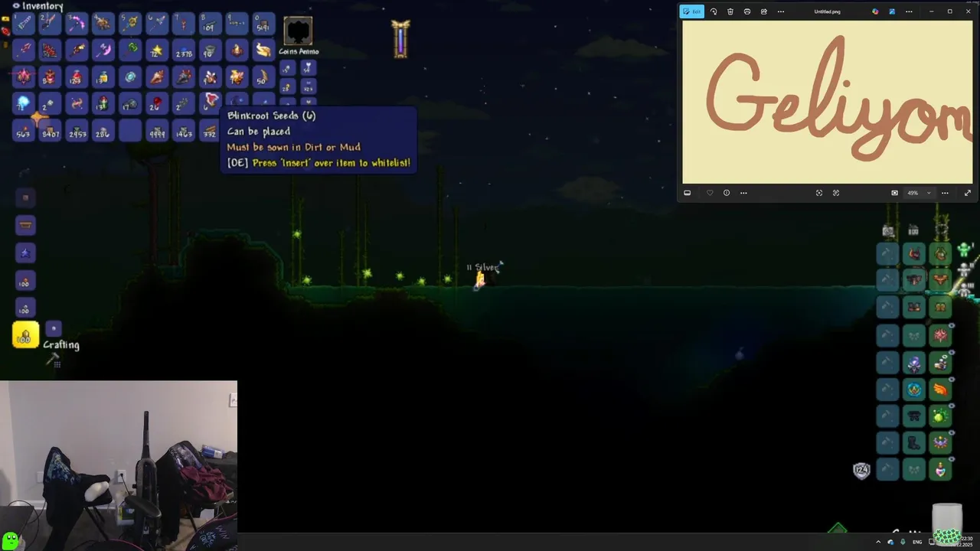This screenshot has width=980, height=551.
Task: Click the Photos frame-with-dot scan icon
Action: [819, 193]
